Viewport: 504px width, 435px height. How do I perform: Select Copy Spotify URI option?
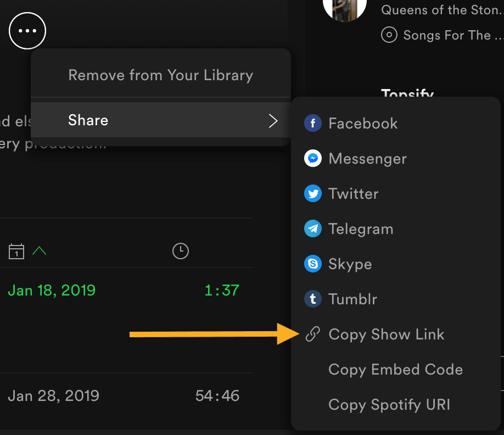[x=389, y=405]
